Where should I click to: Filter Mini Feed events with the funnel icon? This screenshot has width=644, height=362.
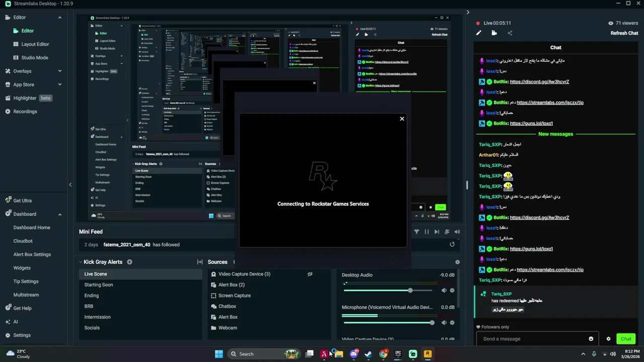(x=417, y=232)
